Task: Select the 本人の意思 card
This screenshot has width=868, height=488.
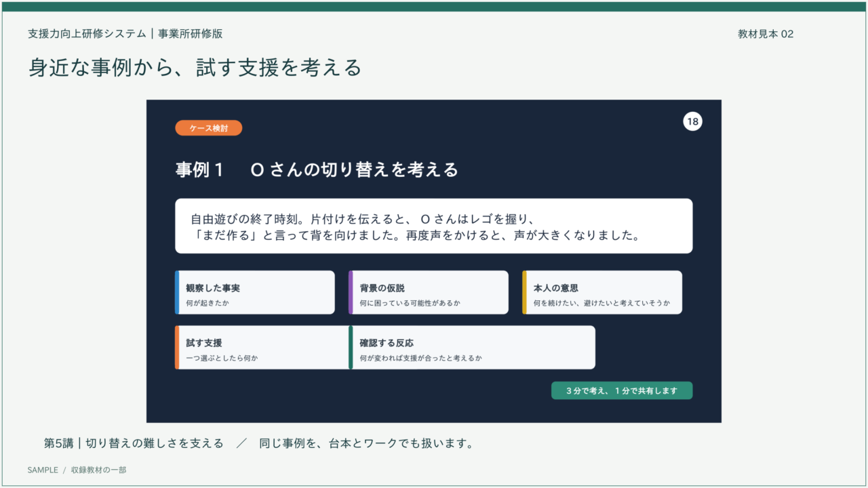Action: click(602, 293)
